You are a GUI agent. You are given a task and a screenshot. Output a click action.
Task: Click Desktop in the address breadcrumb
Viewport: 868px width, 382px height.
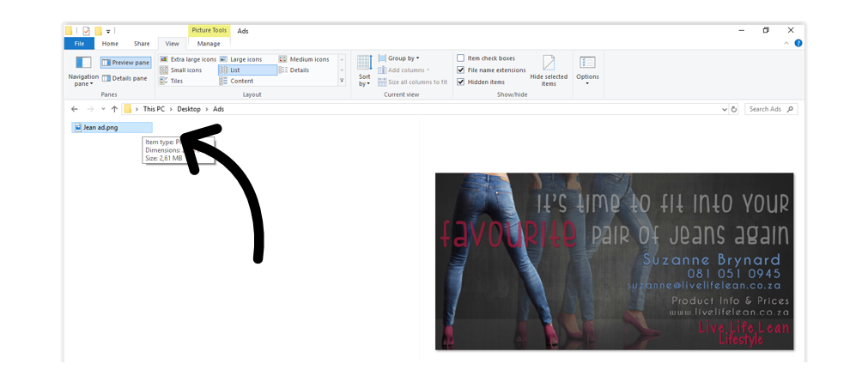point(189,109)
